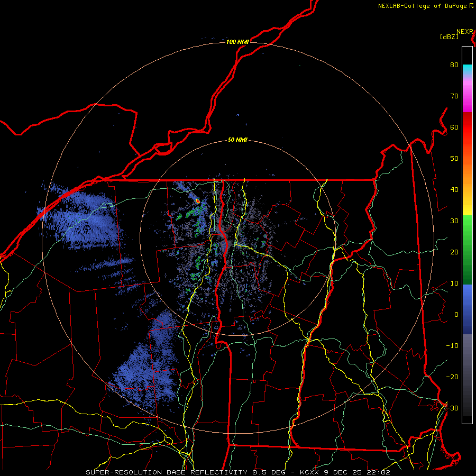Click the -20 dBZ scale value

452,377
